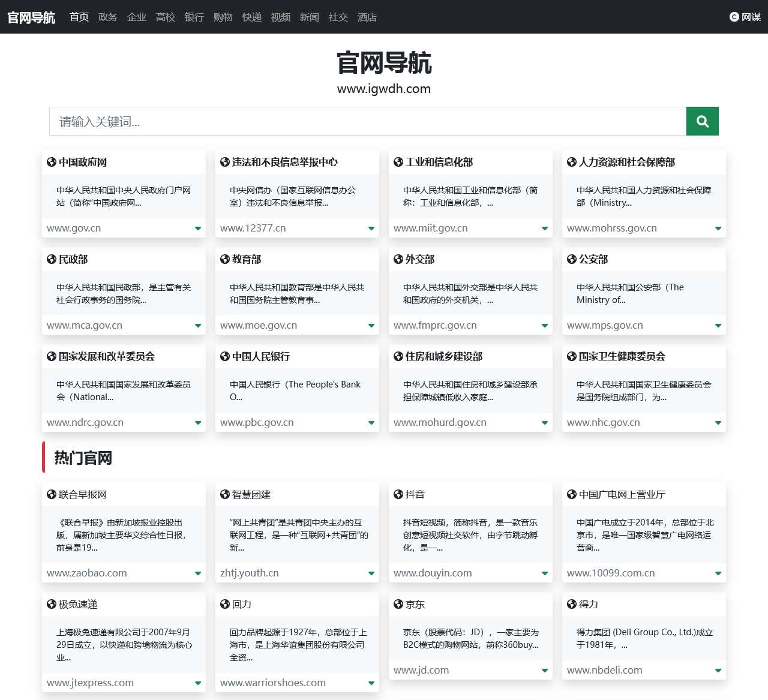This screenshot has height=700, width=768.
Task: Click the green search button
Action: [x=702, y=121]
